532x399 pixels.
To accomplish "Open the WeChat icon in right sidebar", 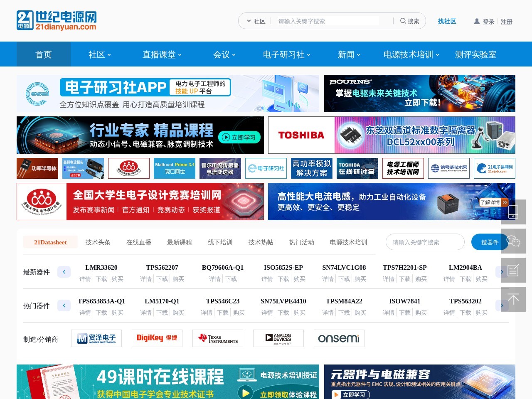I will (513, 241).
